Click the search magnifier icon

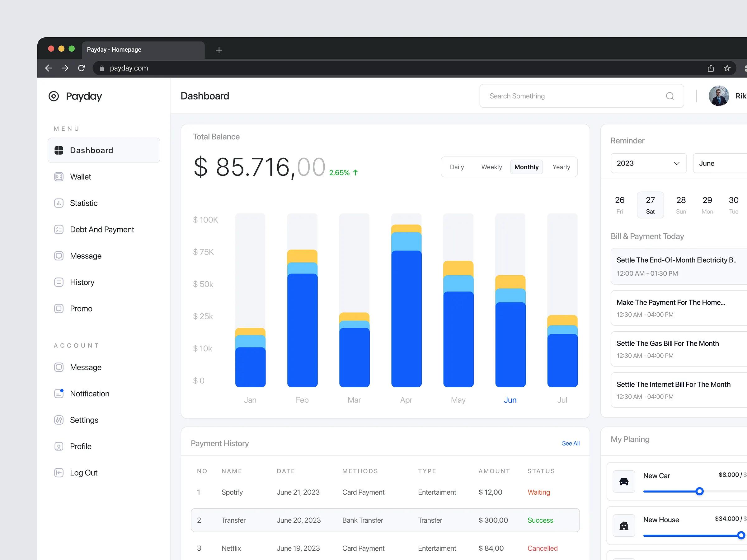pos(670,96)
